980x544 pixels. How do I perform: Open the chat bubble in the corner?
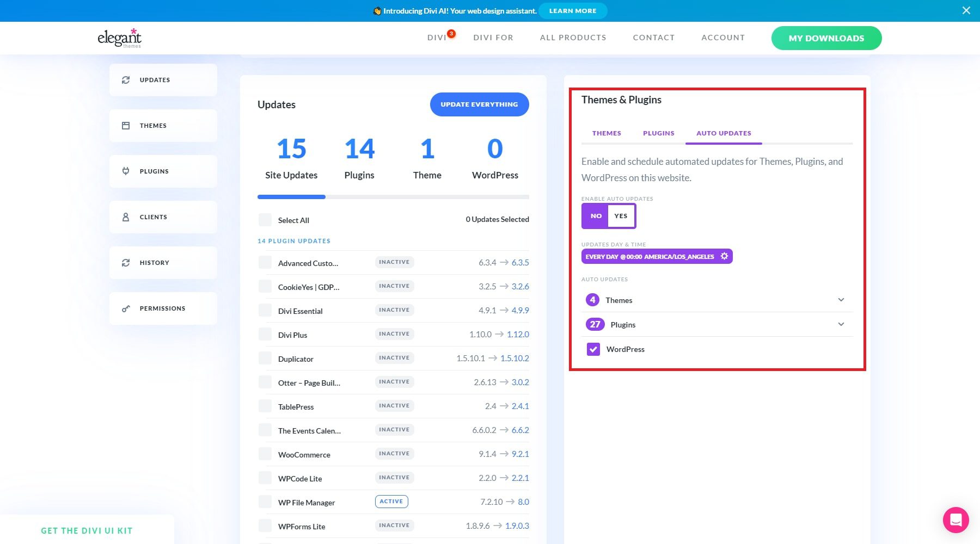[x=955, y=520]
